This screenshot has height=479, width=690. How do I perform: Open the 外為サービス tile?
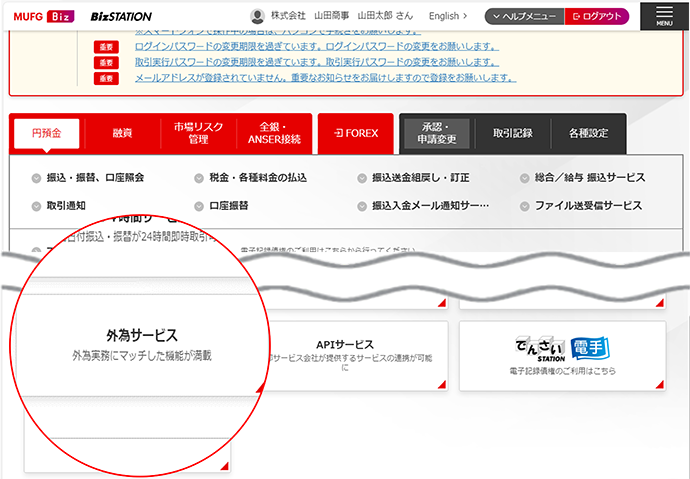141,345
